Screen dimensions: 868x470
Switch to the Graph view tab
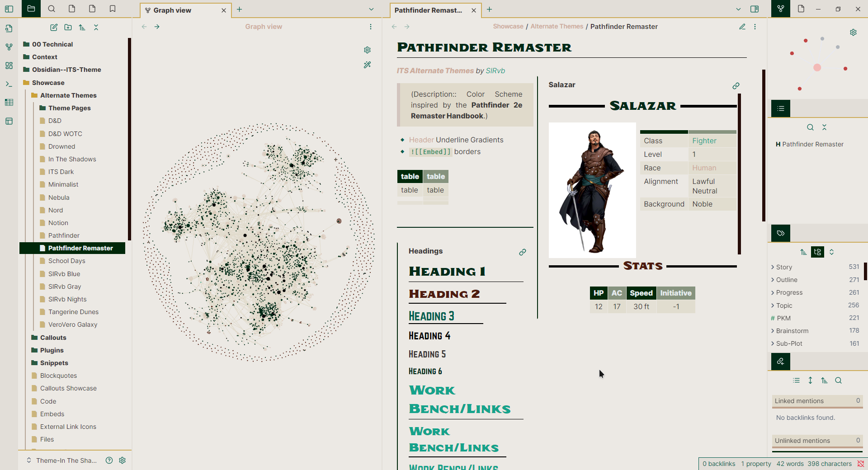[x=172, y=10]
